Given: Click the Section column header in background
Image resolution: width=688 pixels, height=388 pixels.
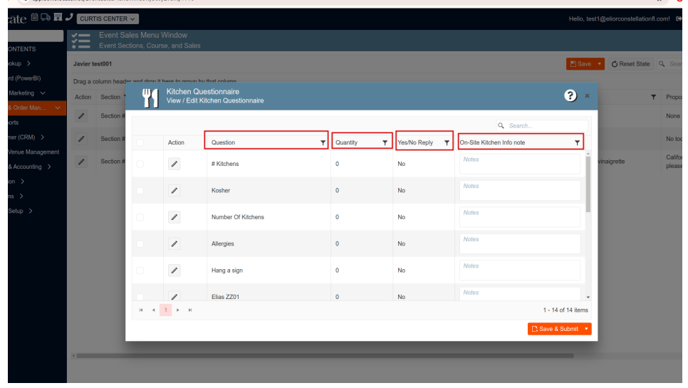Looking at the screenshot, I should pos(110,97).
